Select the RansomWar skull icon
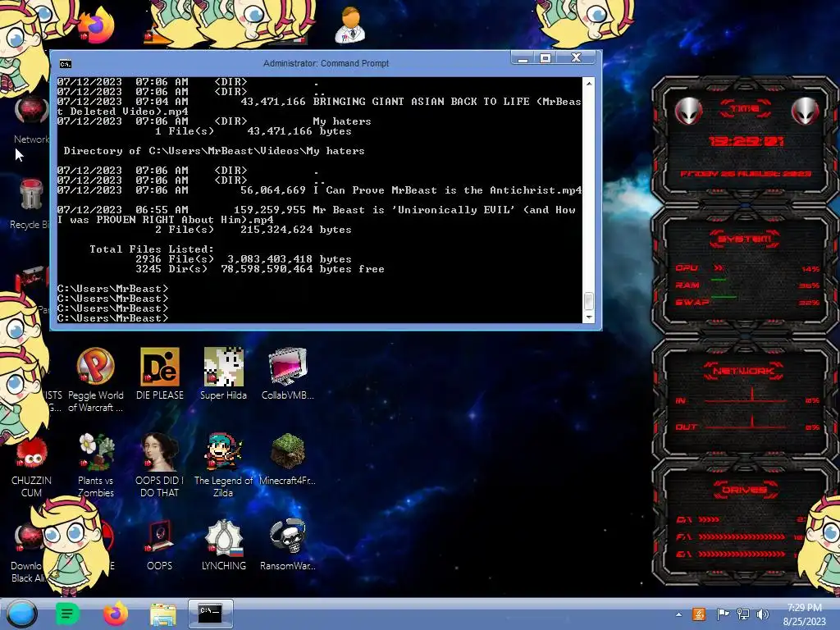Image resolution: width=840 pixels, height=630 pixels. (x=288, y=545)
